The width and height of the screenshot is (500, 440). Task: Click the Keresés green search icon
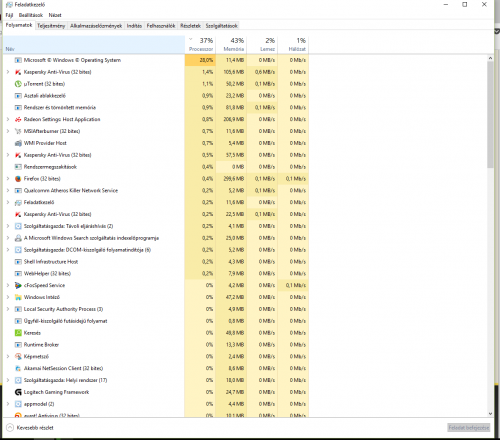tap(18, 333)
